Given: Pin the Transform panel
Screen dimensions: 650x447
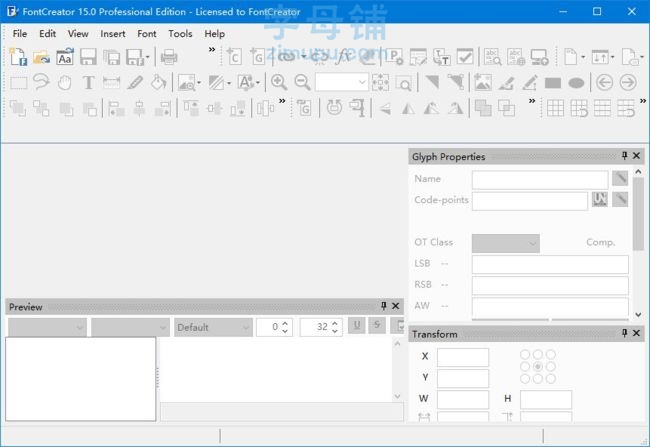Looking at the screenshot, I should pyautogui.click(x=624, y=333).
